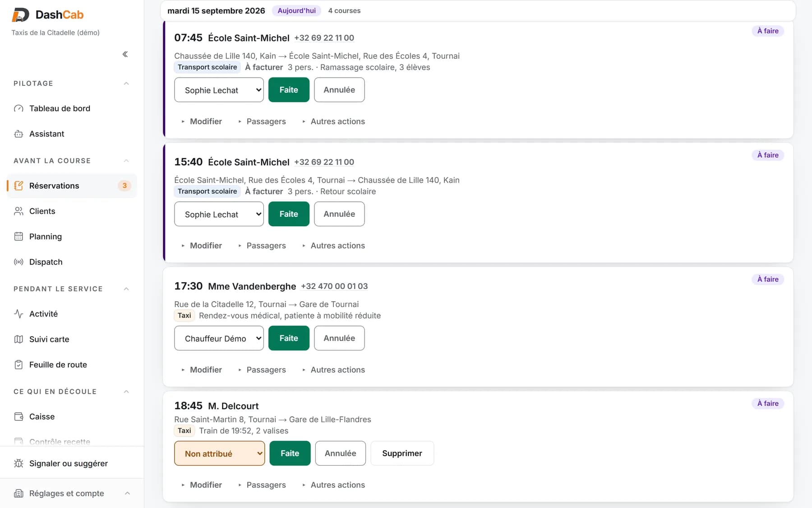Mark the 18:45 Delcourt course as Faite
The image size is (812, 508).
click(x=290, y=453)
